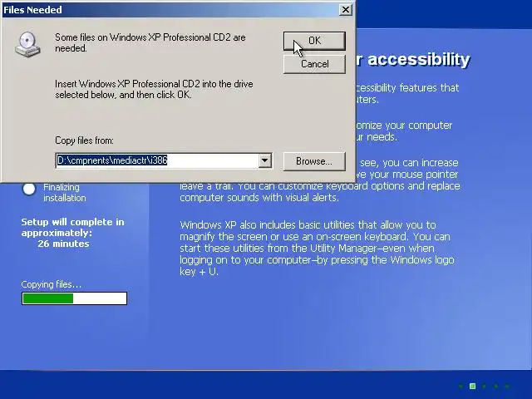Click the "Setup will complete in approximately" text
Image resolution: width=532 pixels, height=399 pixels.
pos(72,227)
